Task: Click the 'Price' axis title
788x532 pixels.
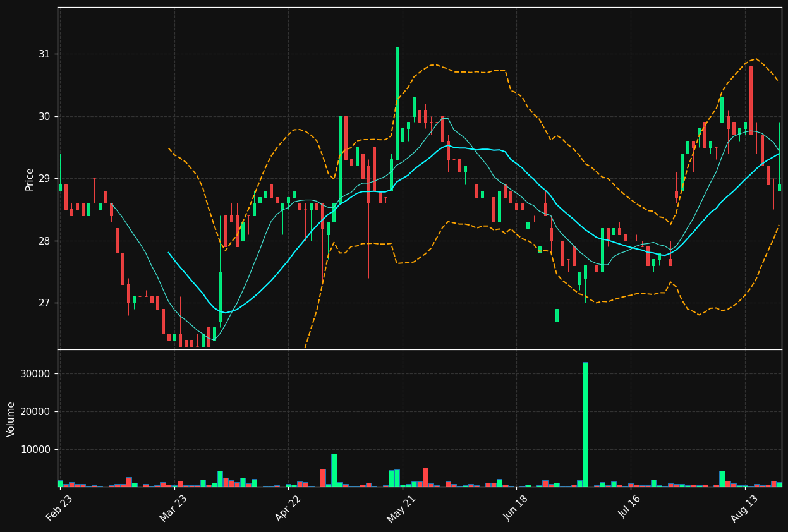Action: [30, 179]
